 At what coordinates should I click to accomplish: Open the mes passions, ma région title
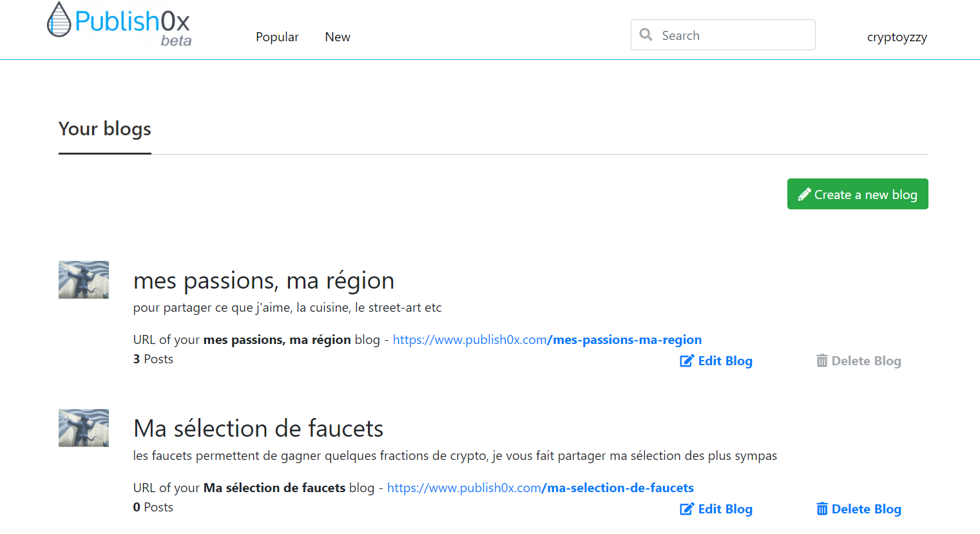click(x=264, y=281)
